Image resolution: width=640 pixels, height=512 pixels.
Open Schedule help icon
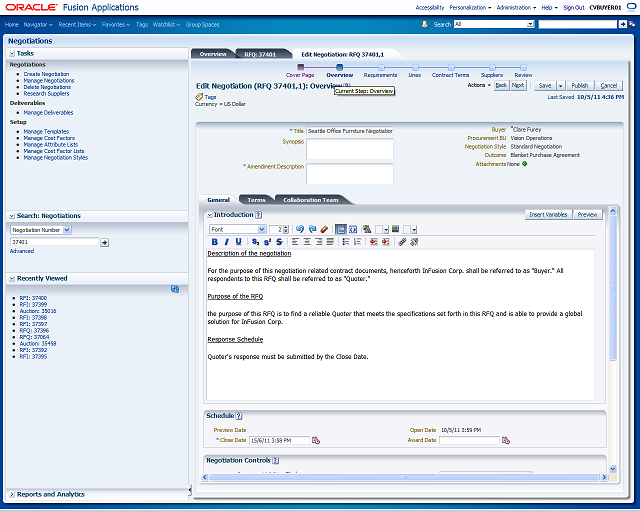pos(239,416)
